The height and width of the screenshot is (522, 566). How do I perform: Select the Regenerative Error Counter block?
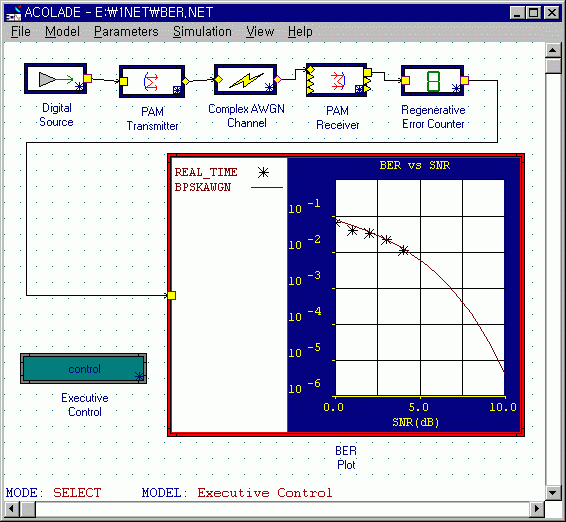pyautogui.click(x=432, y=81)
